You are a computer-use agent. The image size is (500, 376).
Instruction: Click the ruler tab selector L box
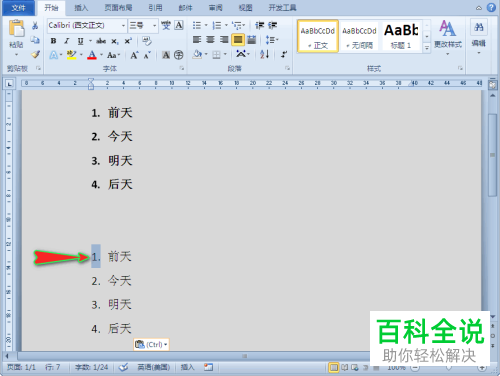click(x=9, y=84)
